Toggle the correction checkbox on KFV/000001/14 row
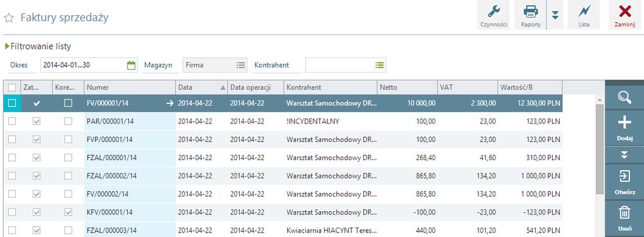This screenshot has width=644, height=237. (x=68, y=212)
